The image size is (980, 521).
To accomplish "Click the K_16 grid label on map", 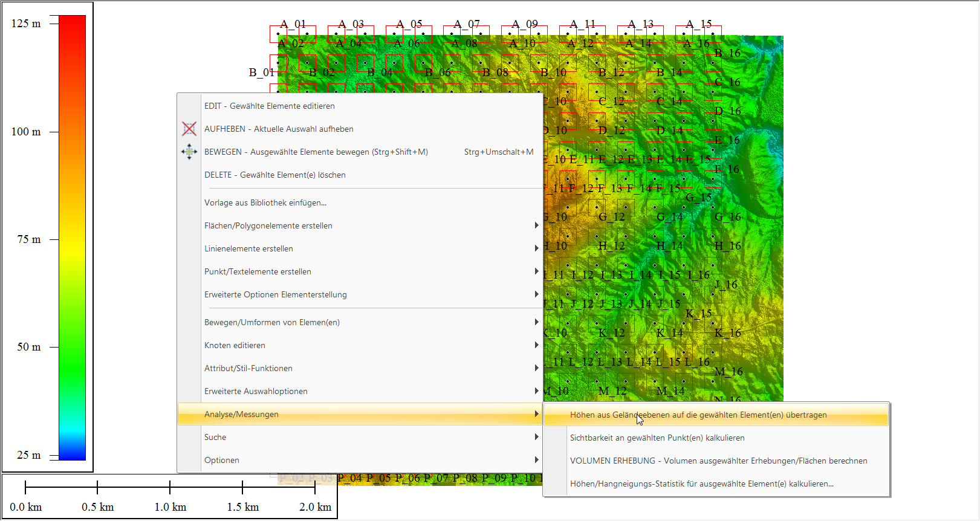I will pos(727,333).
